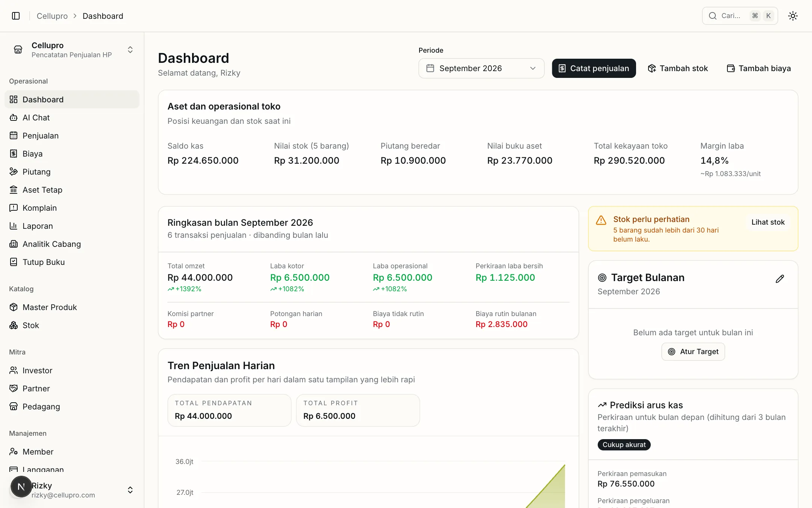This screenshot has height=508, width=812.
Task: Click the Catat penjualan button
Action: coord(594,68)
